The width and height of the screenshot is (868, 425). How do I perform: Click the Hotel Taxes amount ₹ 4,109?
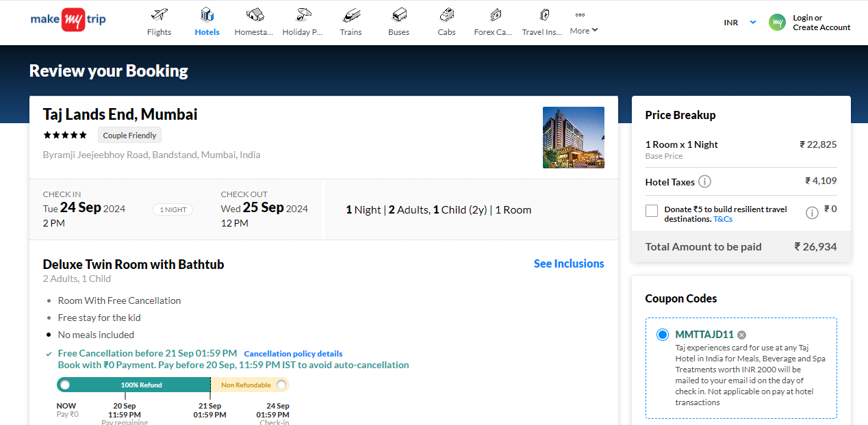(x=821, y=181)
